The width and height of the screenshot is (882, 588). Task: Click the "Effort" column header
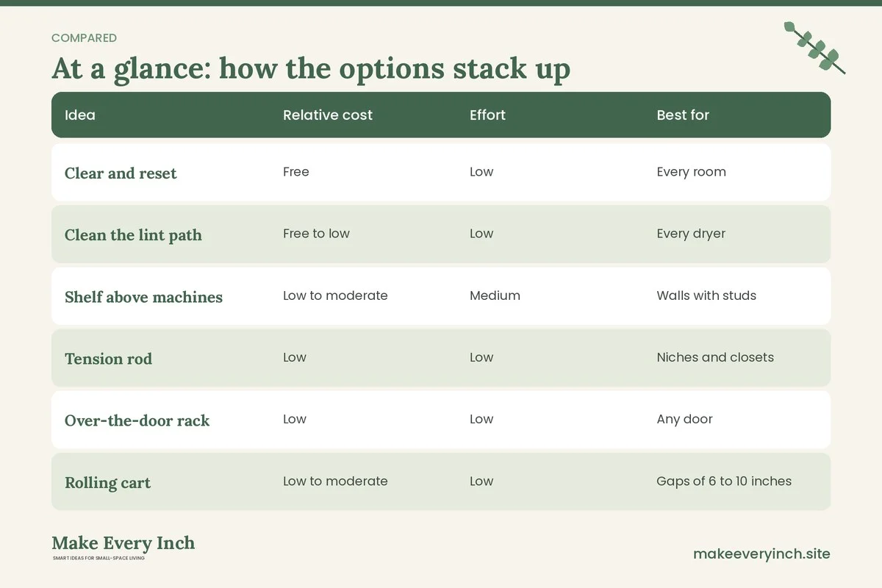(x=488, y=115)
